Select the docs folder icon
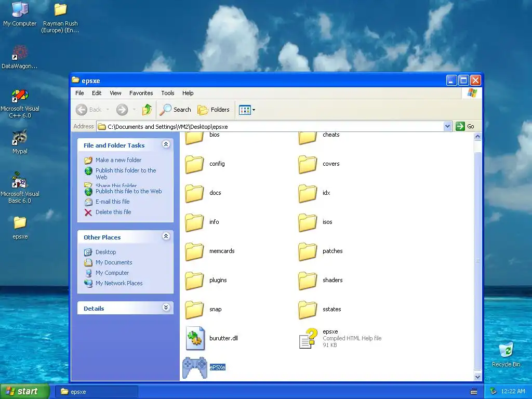 point(194,193)
